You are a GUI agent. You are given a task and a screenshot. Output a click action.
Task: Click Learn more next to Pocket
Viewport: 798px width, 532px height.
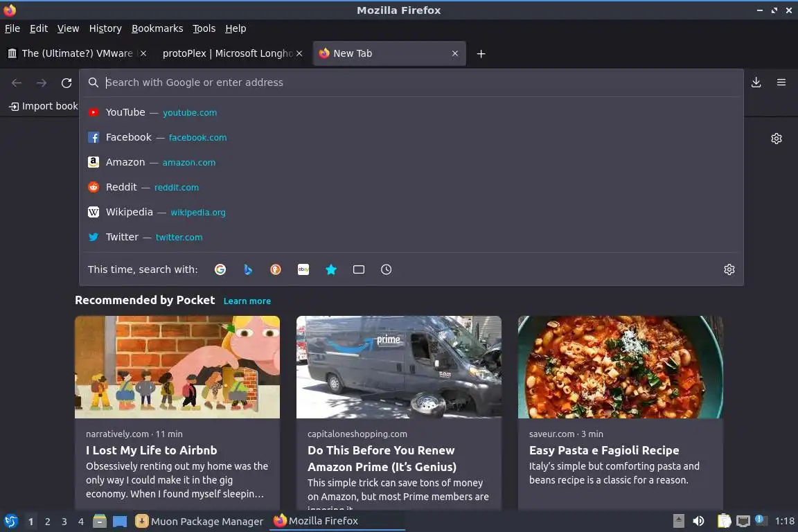[x=247, y=301]
